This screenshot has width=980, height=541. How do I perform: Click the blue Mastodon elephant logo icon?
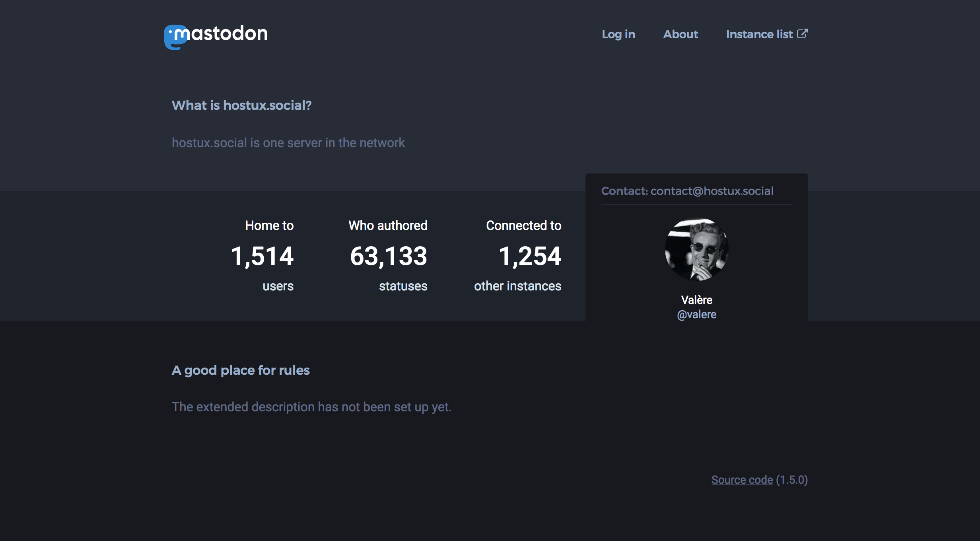coord(175,37)
